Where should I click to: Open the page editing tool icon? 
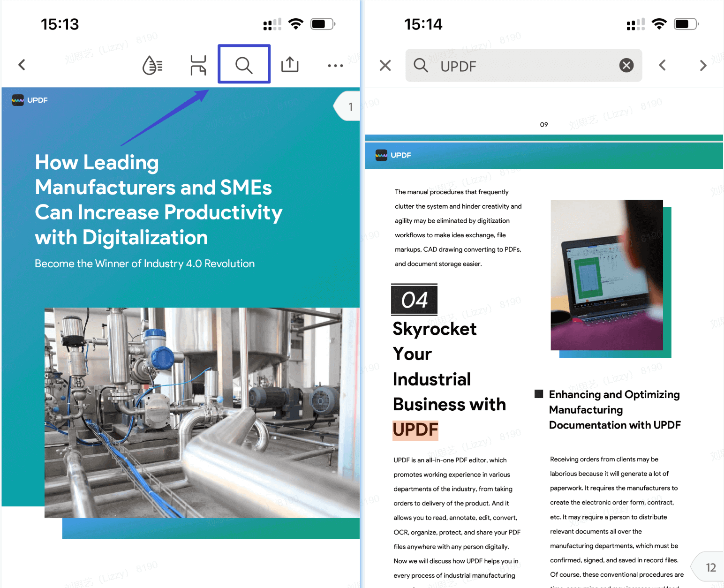click(x=198, y=65)
